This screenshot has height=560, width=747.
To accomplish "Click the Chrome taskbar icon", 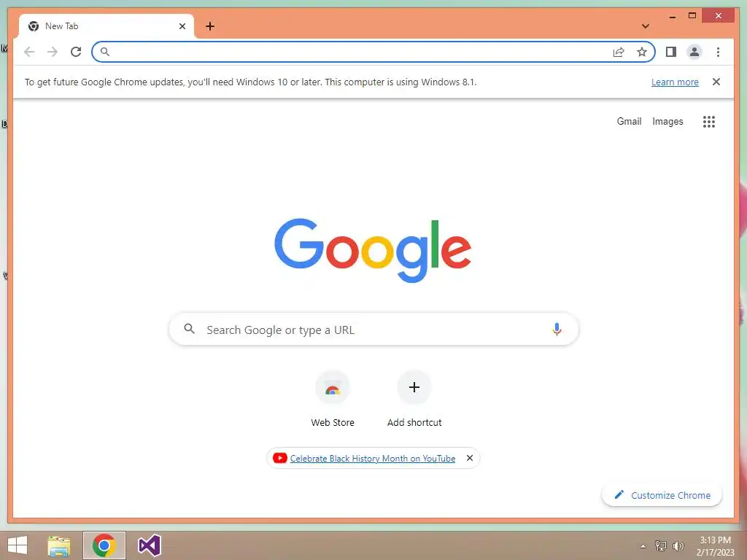I will (104, 545).
